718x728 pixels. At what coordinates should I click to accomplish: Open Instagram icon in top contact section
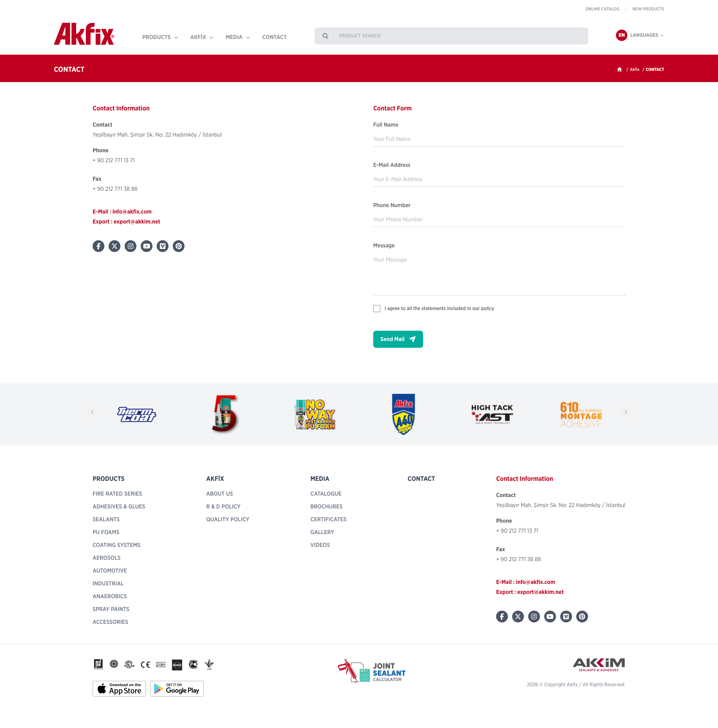click(x=131, y=246)
